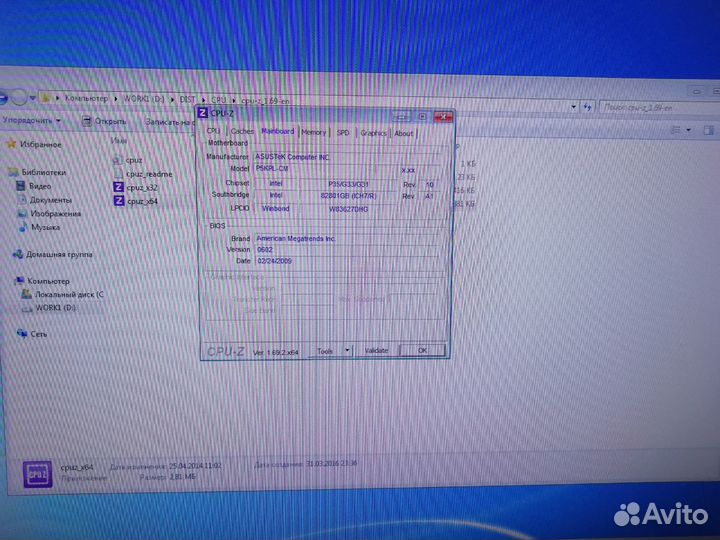The image size is (720, 540).
Task: Open the Graphics tab in CPU-Z
Action: pos(373,133)
